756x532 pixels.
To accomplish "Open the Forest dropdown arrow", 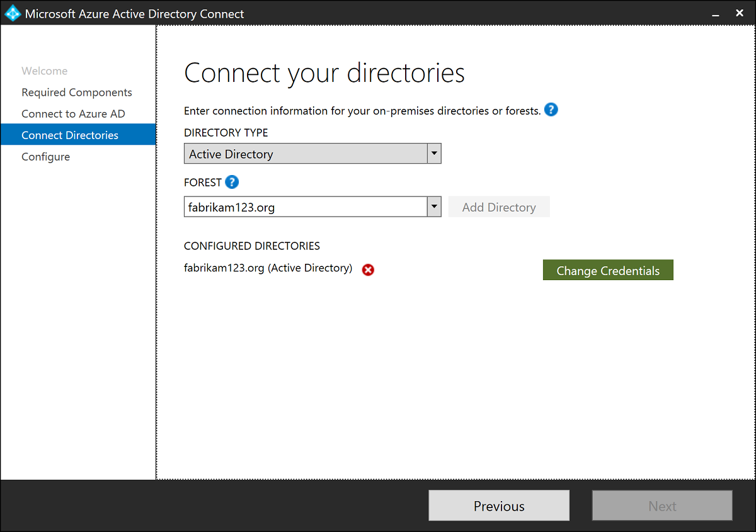I will [434, 207].
